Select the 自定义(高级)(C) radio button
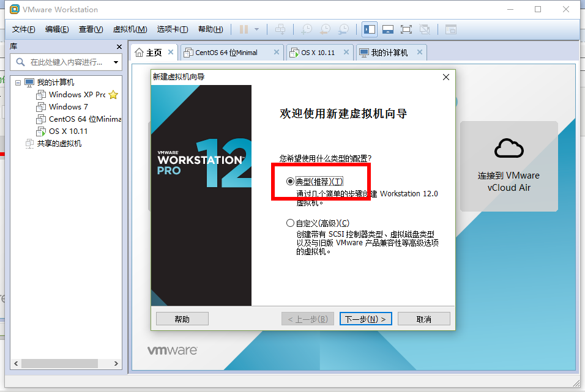The width and height of the screenshot is (585, 392). tap(290, 223)
